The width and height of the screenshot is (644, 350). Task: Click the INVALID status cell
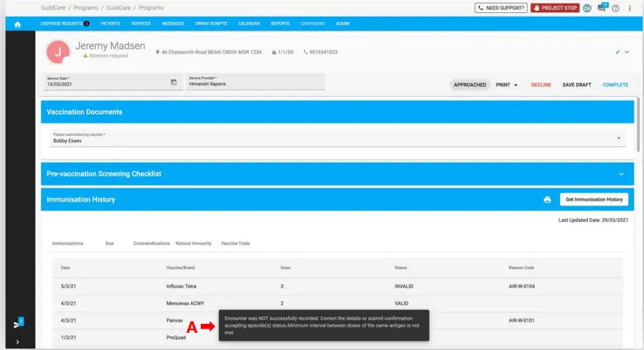[403, 286]
